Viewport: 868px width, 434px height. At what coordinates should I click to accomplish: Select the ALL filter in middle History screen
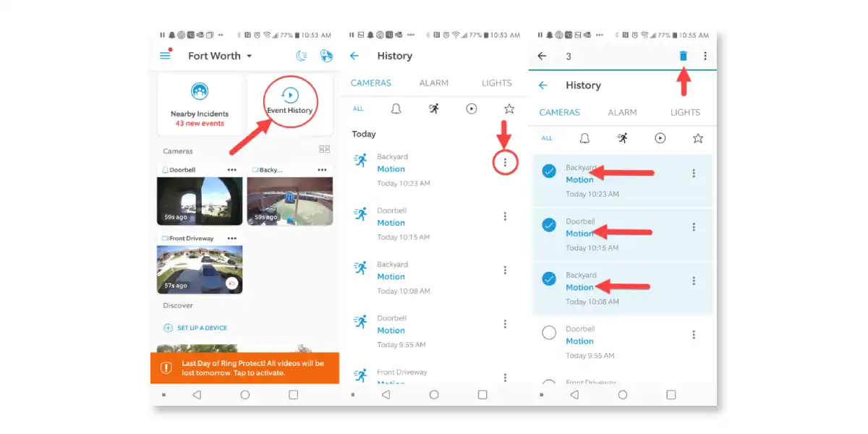[358, 109]
